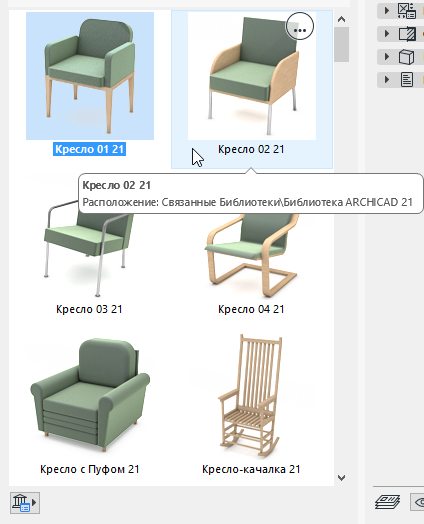Open the library manager dropdown button

(x=25, y=502)
